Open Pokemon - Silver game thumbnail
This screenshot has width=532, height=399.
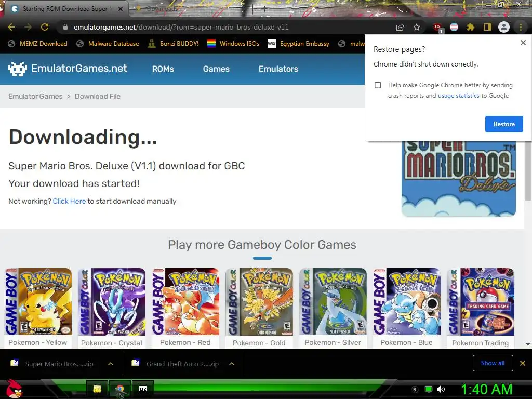click(333, 302)
